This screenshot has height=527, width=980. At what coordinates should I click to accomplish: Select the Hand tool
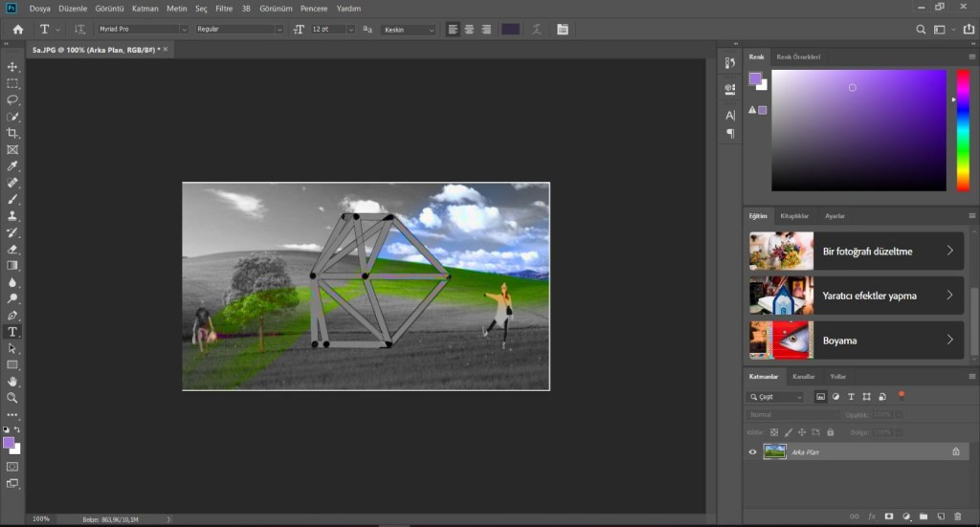point(12,381)
